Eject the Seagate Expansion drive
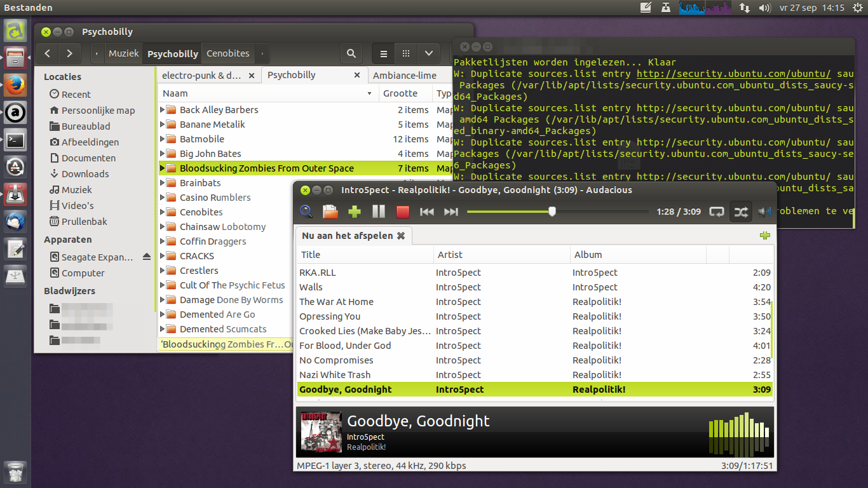This screenshot has width=868, height=488. 147,257
